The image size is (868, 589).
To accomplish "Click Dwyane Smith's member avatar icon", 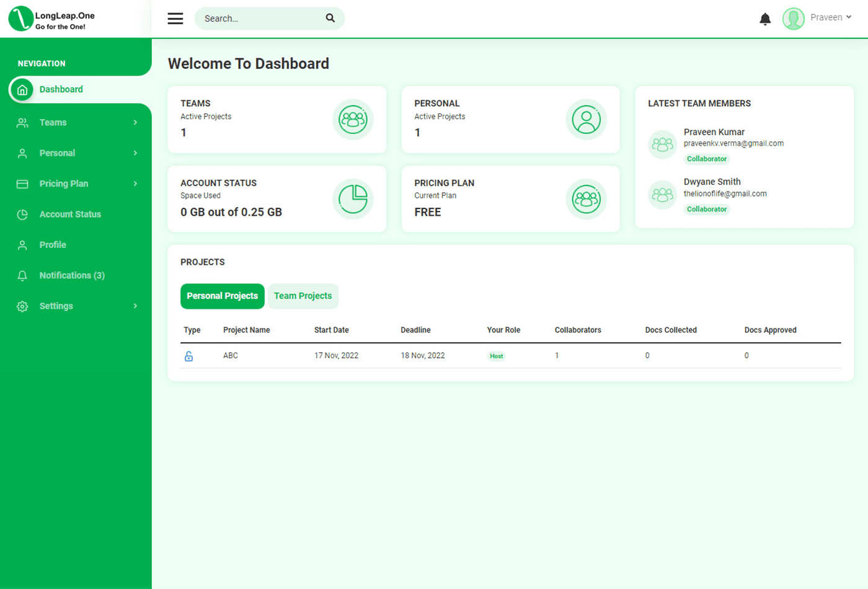I will [662, 195].
